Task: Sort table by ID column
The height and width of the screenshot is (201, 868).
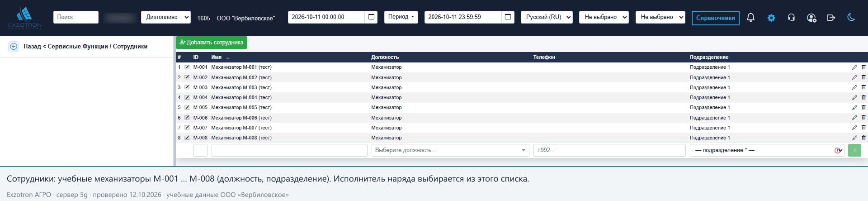Action: click(196, 57)
